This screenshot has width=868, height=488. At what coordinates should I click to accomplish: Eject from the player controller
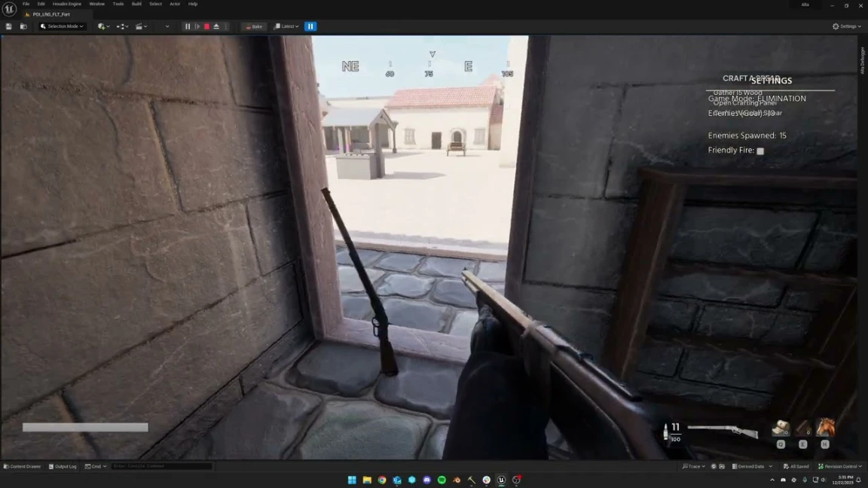pos(216,26)
